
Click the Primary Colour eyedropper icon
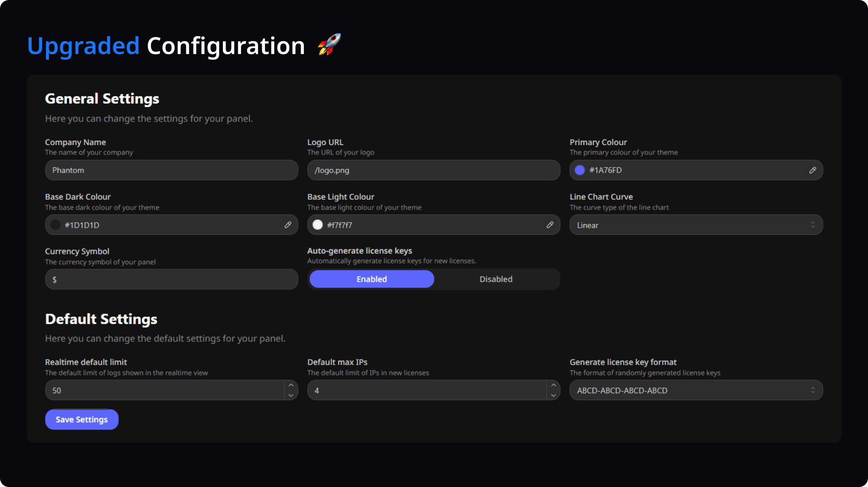tap(812, 170)
